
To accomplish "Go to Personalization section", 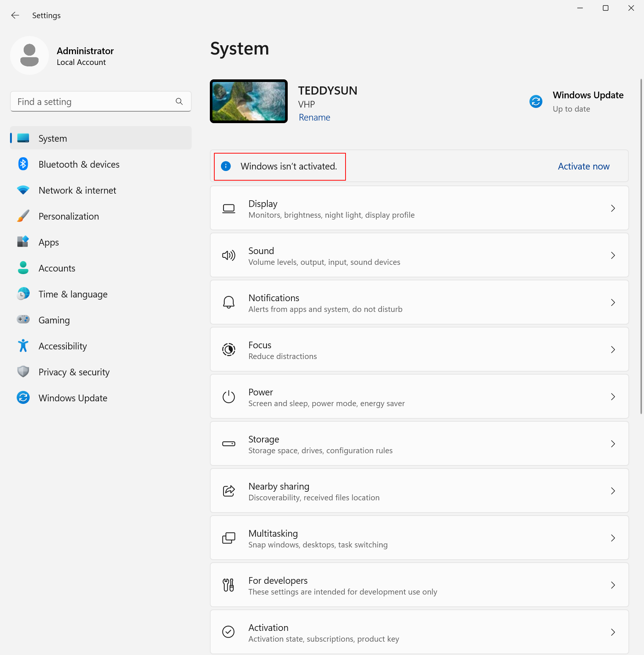I will (x=101, y=216).
